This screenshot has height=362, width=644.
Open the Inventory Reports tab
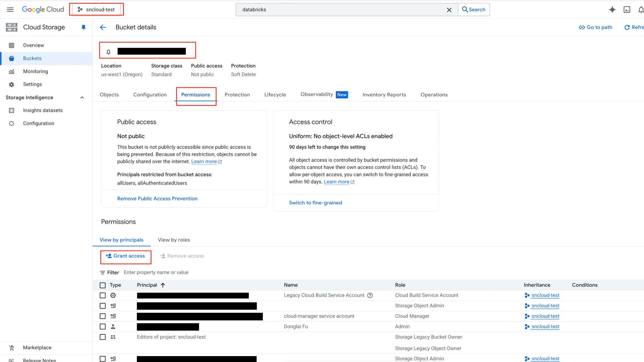384,95
